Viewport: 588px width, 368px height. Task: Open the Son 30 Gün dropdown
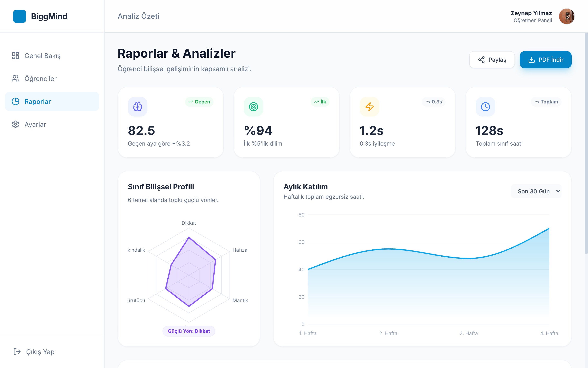tap(536, 191)
